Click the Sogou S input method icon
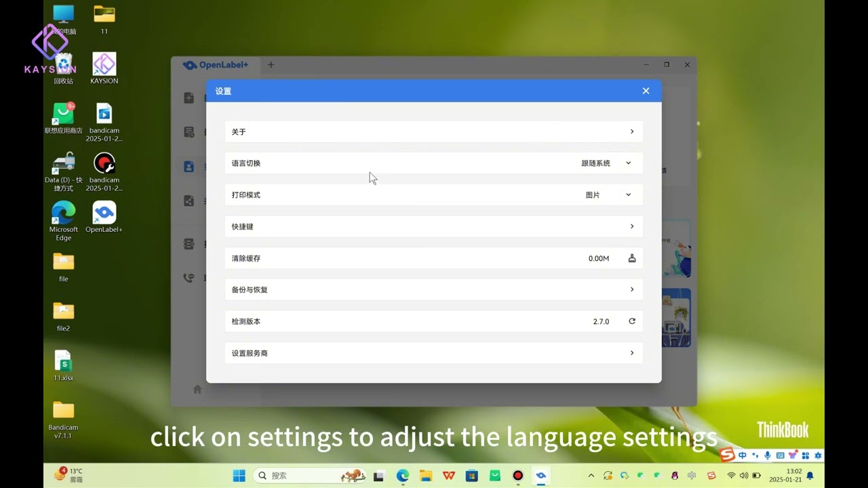 coord(728,455)
